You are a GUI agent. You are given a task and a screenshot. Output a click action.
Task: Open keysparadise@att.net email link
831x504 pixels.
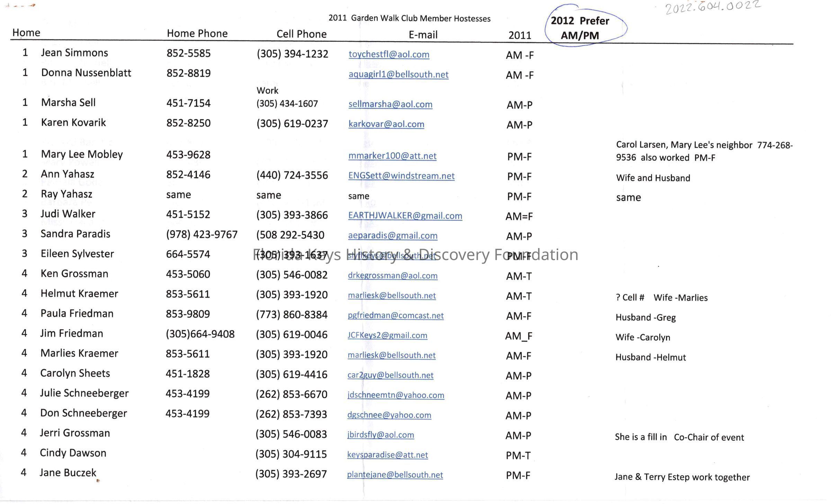(x=387, y=455)
